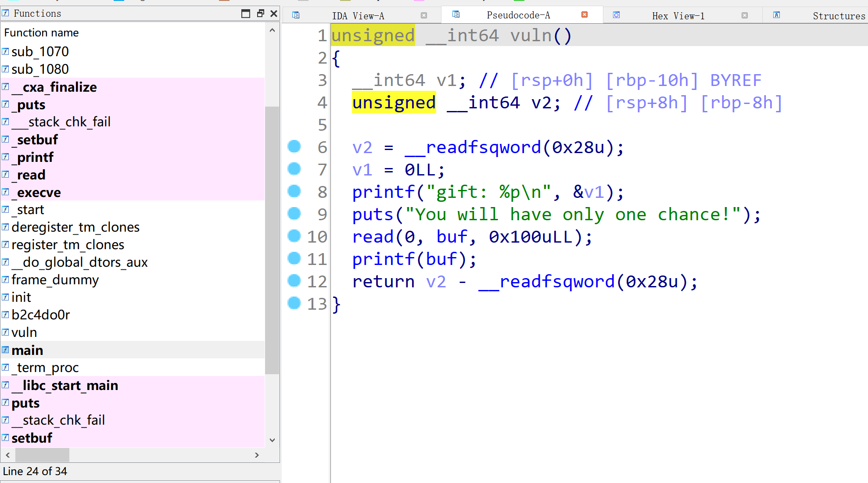Click the Hex View-1 tab icon

pos(617,15)
